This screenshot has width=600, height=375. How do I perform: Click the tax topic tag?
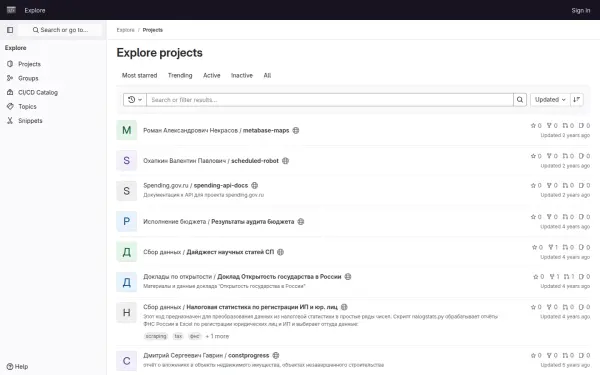click(x=178, y=336)
